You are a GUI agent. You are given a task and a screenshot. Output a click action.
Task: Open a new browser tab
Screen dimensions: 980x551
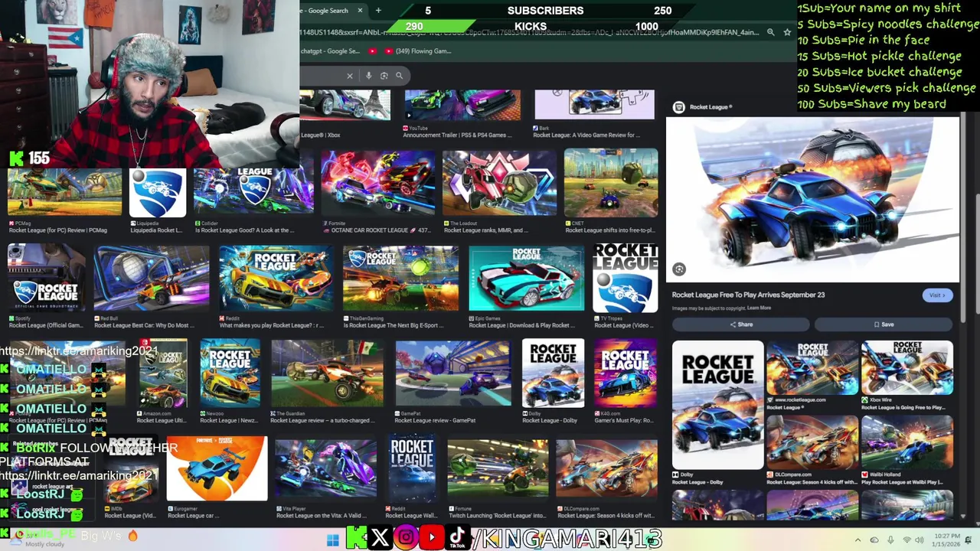[x=378, y=11]
